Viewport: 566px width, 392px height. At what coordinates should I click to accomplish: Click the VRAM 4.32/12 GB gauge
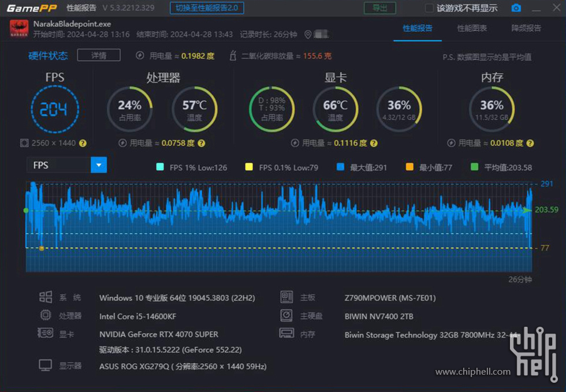(x=399, y=109)
